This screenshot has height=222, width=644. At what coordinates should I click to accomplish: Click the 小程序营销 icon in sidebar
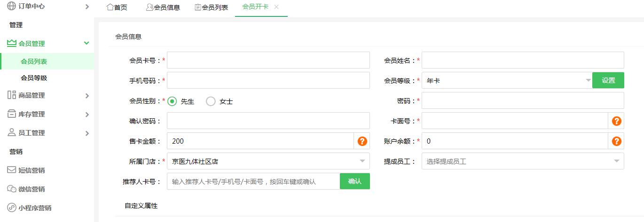click(12, 208)
